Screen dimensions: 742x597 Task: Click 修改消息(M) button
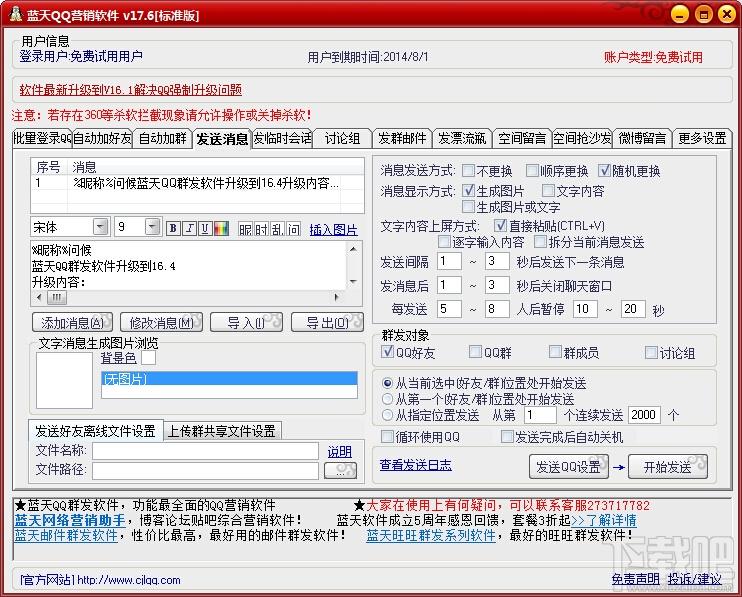point(161,323)
